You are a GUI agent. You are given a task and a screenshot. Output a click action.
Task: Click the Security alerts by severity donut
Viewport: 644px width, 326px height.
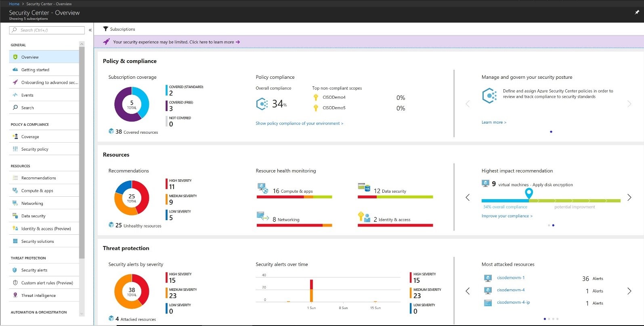point(132,292)
